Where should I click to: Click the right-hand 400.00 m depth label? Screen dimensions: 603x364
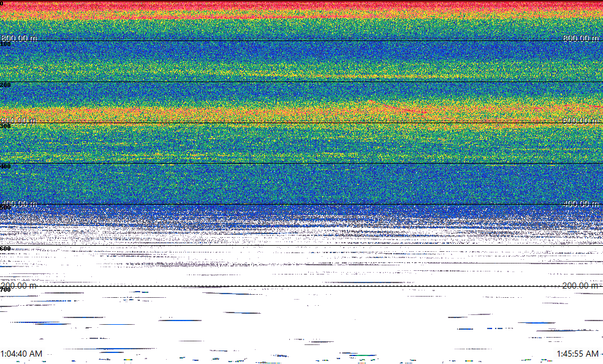581,203
